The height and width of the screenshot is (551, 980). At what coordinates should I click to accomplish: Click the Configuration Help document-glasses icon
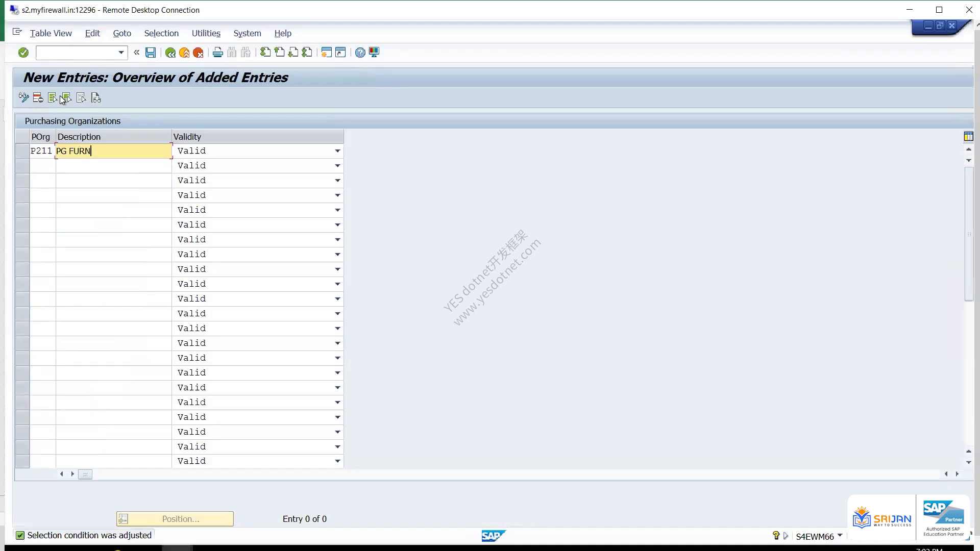click(96, 97)
